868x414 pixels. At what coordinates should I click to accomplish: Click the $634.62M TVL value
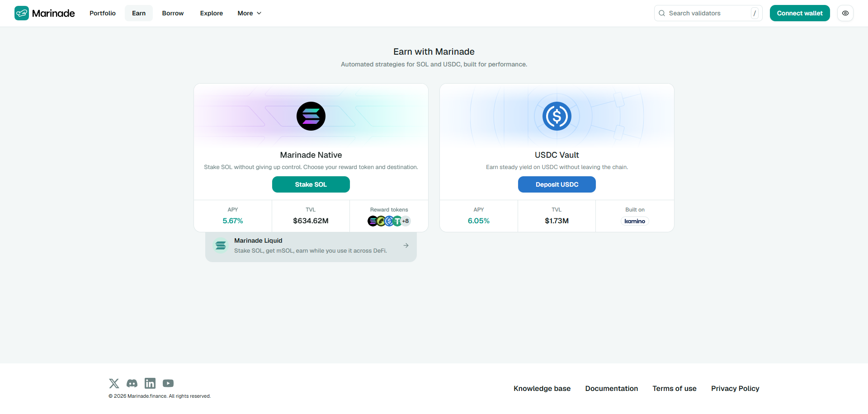[x=311, y=221]
